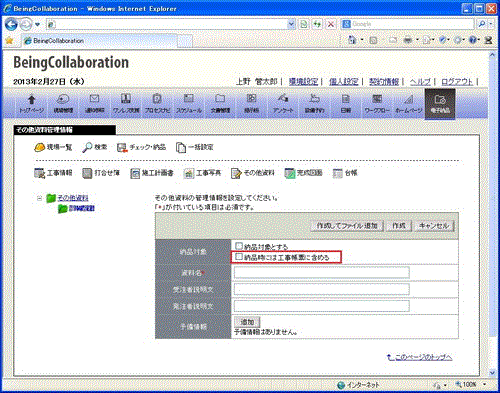Open チェック・納品
The width and height of the screenshot is (500, 393).
click(142, 147)
